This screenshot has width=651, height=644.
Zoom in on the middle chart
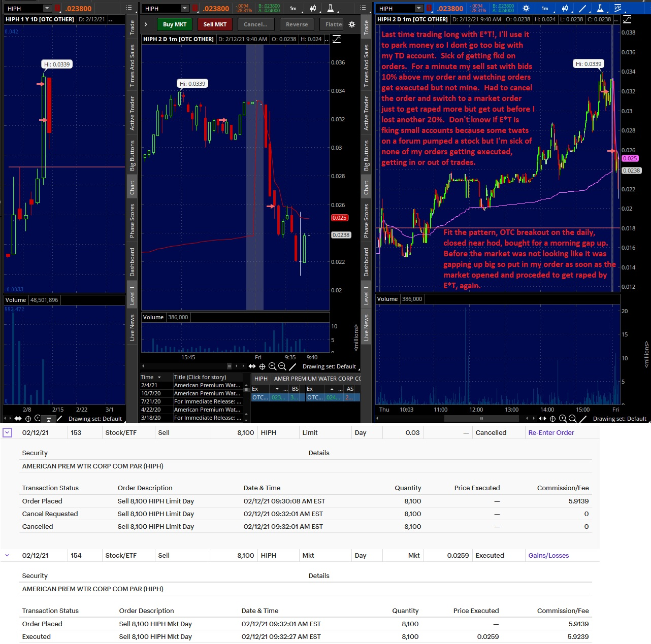272,366
